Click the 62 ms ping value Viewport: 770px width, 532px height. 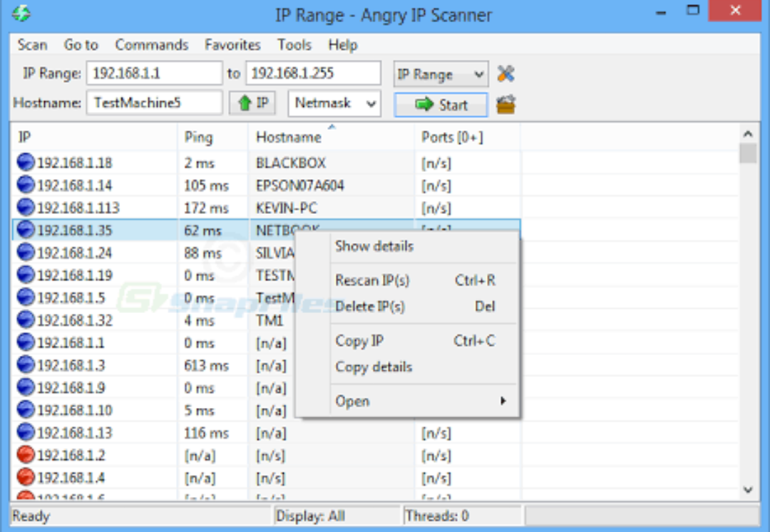(202, 230)
